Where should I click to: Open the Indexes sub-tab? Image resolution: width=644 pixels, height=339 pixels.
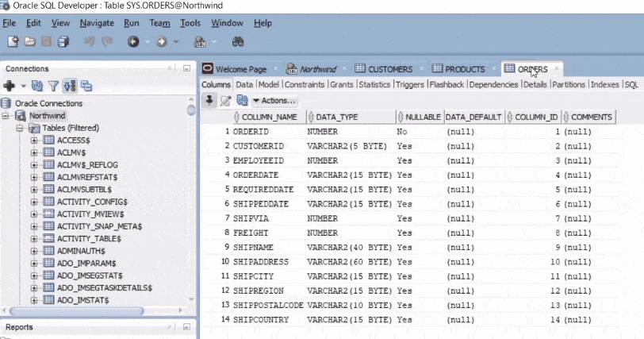coord(604,84)
